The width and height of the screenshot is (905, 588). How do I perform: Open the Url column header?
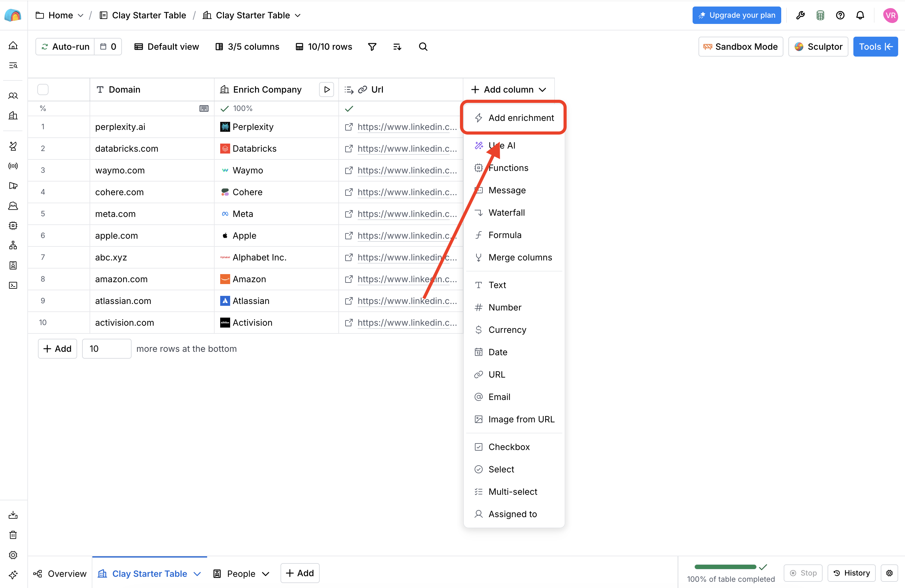pyautogui.click(x=401, y=90)
